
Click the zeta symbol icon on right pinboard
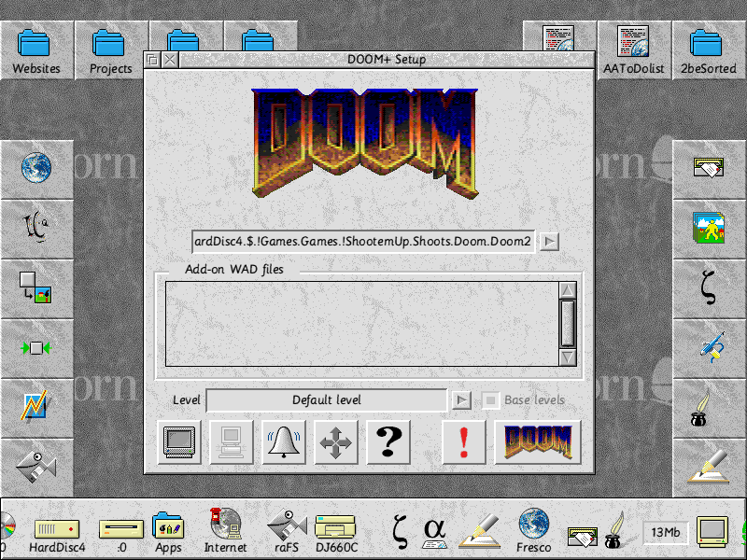click(709, 287)
